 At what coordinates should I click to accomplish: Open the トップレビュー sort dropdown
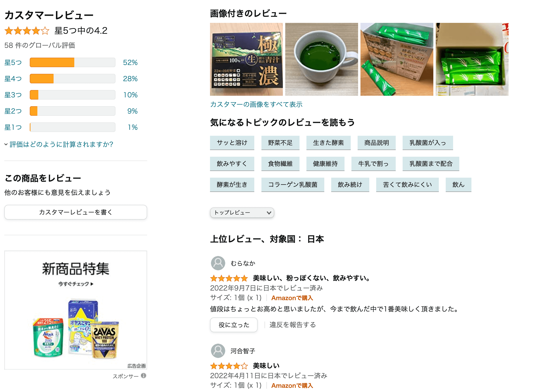tap(242, 212)
